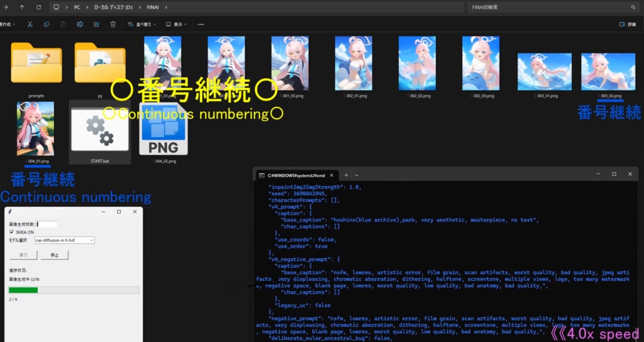Image resolution: width=644 pixels, height=342 pixels.
Task: Click the feather icon in the generator window
Action: [10, 212]
